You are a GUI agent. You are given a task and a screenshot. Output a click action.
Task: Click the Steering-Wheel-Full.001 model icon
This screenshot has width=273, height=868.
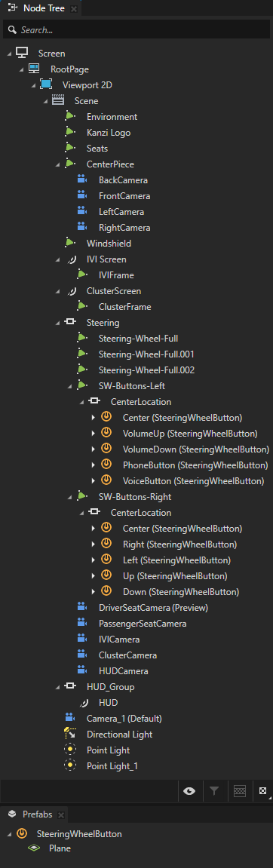coord(82,354)
